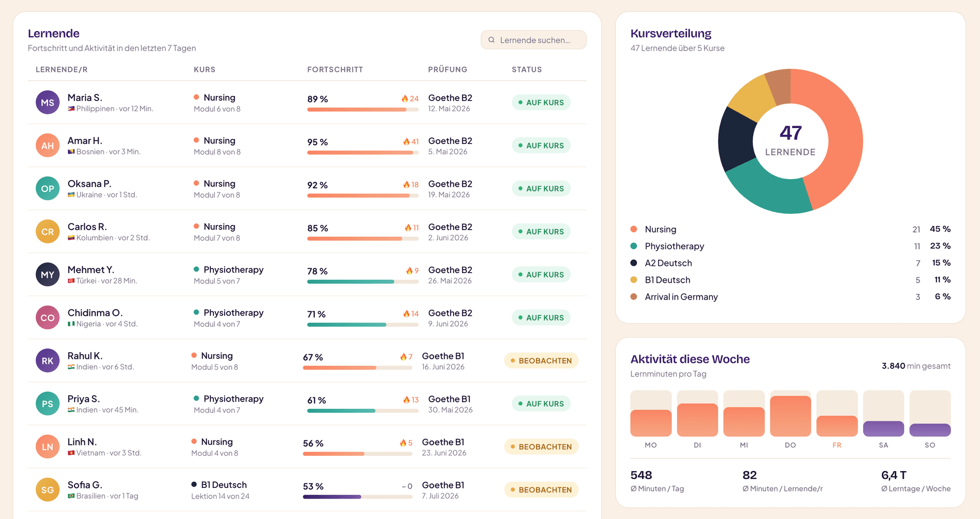Click Sofia G. 53 % progress bar
Screen dimensions: 980x519
tap(358, 497)
